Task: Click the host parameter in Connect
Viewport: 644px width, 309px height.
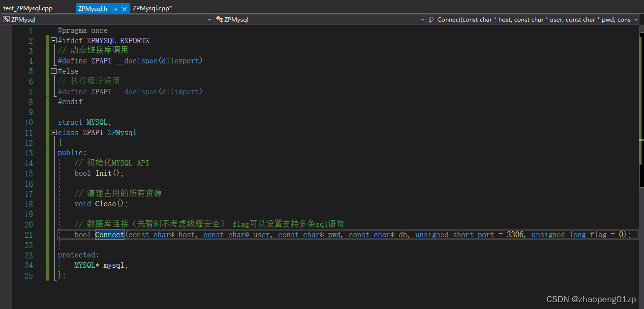Action: 186,235
